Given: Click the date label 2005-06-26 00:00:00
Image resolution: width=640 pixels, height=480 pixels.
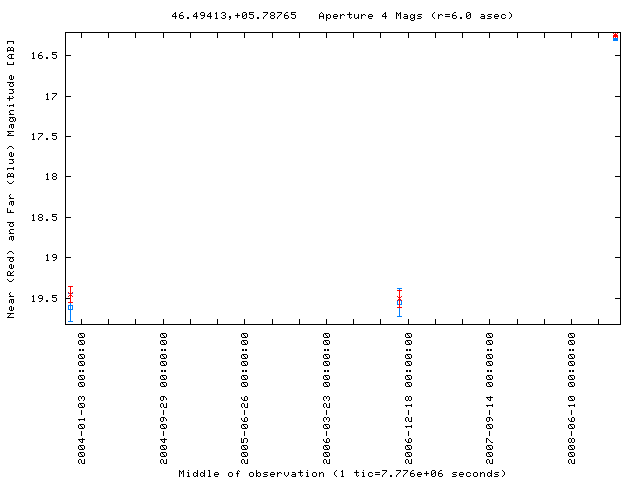Looking at the screenshot, I should [x=244, y=398].
